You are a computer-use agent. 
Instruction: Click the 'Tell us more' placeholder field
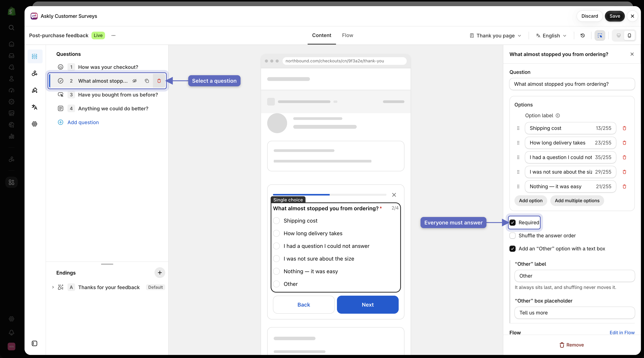pyautogui.click(x=574, y=313)
